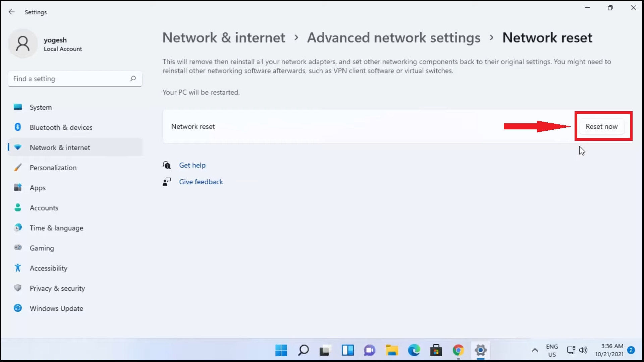Viewport: 644px width, 362px height.
Task: Open the Start menu
Action: [x=281, y=351]
